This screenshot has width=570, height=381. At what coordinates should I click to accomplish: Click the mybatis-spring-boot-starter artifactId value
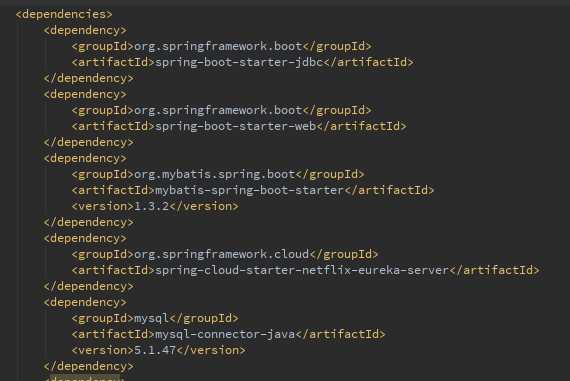point(250,190)
